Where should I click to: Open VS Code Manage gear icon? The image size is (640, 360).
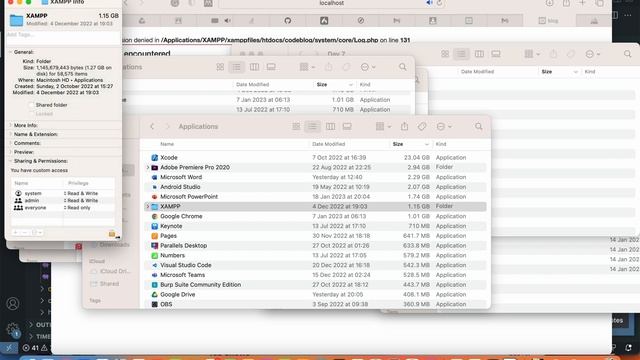click(x=13, y=329)
